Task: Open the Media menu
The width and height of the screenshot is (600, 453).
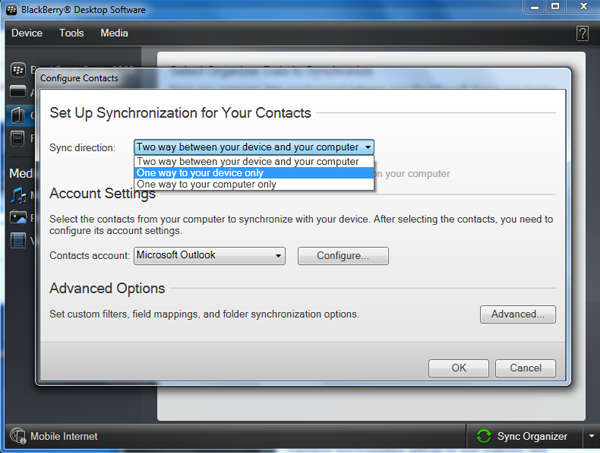Action: coord(114,33)
